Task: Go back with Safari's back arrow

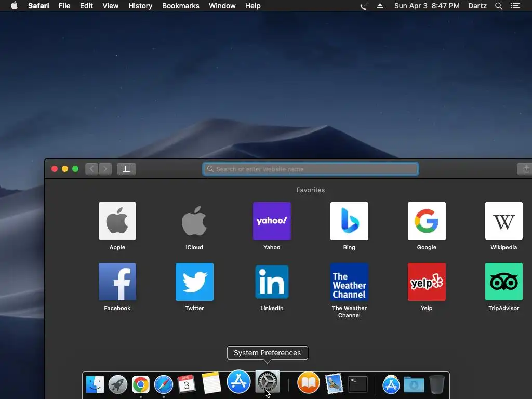Action: 91,169
